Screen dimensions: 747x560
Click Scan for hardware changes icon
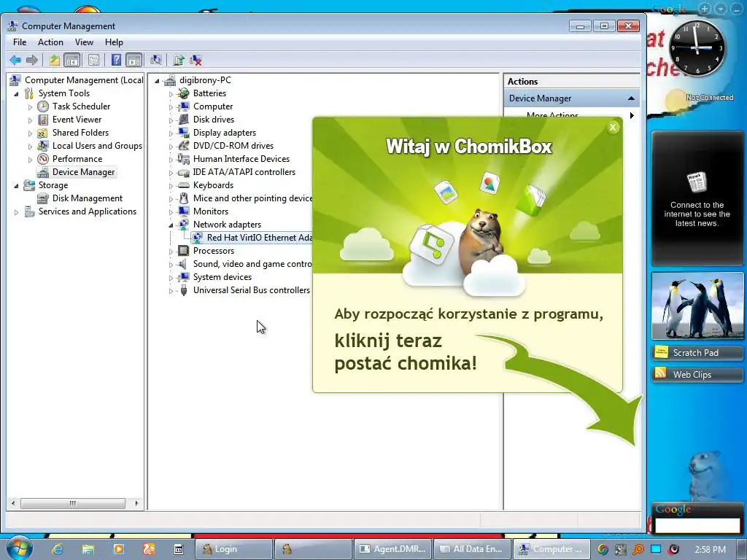156,60
